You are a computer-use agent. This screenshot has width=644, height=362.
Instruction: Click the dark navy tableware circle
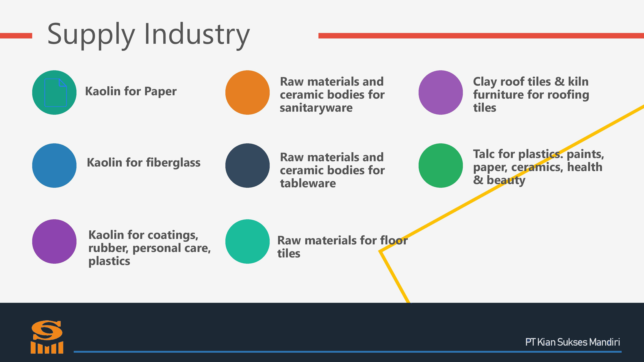pos(247,165)
